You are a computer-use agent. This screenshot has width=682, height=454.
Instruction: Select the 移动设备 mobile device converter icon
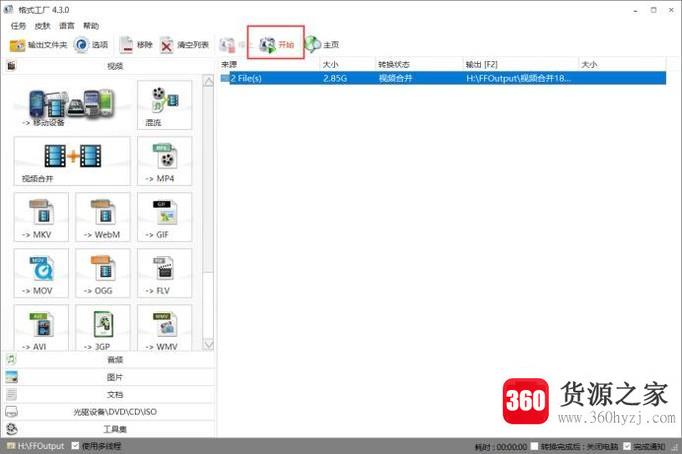(72, 105)
